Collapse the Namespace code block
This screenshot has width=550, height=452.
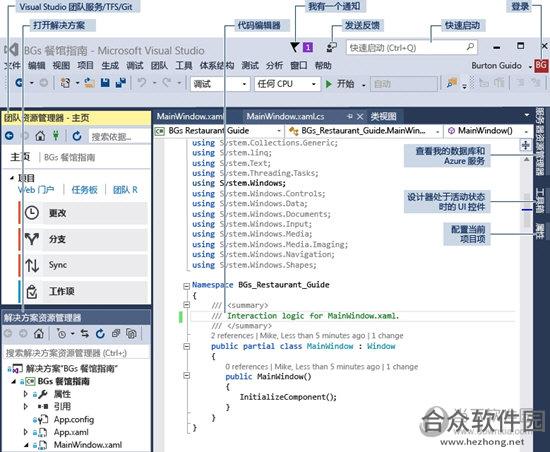(187, 286)
